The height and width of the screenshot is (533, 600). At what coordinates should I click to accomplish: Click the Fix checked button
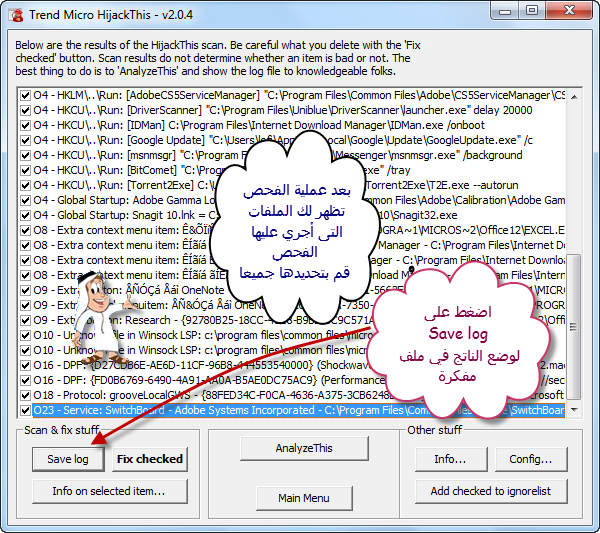[150, 459]
